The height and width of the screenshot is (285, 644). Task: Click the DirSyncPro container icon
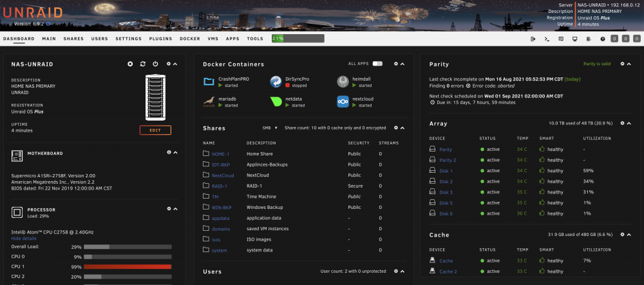276,81
